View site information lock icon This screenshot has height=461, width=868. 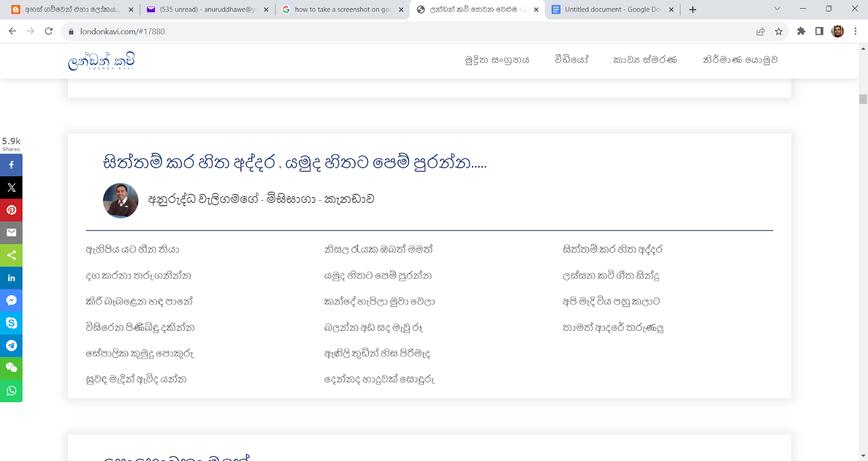pyautogui.click(x=71, y=31)
